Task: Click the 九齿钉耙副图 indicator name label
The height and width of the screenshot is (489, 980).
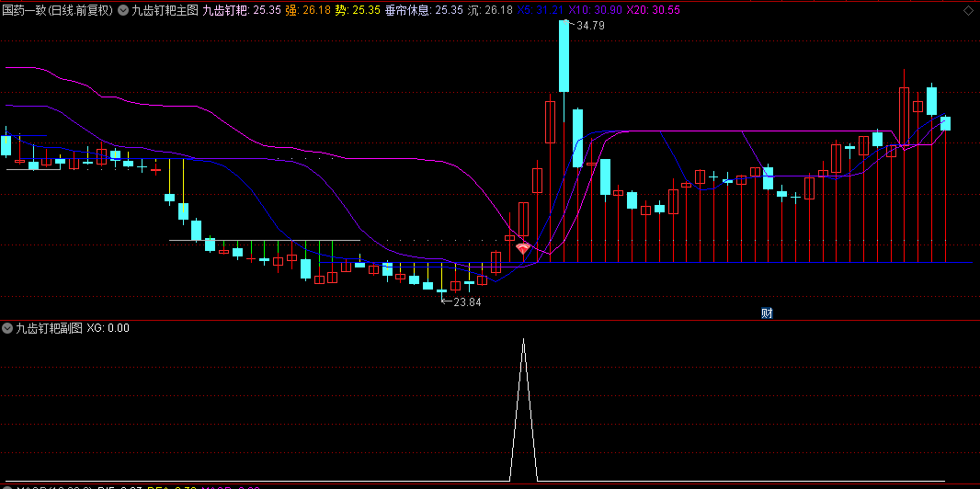Action: pos(49,328)
